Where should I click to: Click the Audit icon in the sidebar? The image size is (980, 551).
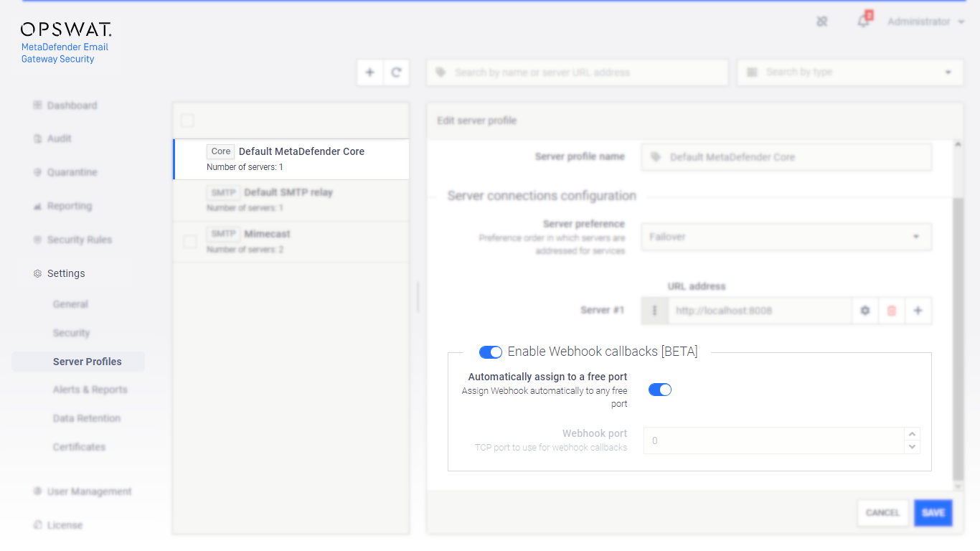click(37, 138)
